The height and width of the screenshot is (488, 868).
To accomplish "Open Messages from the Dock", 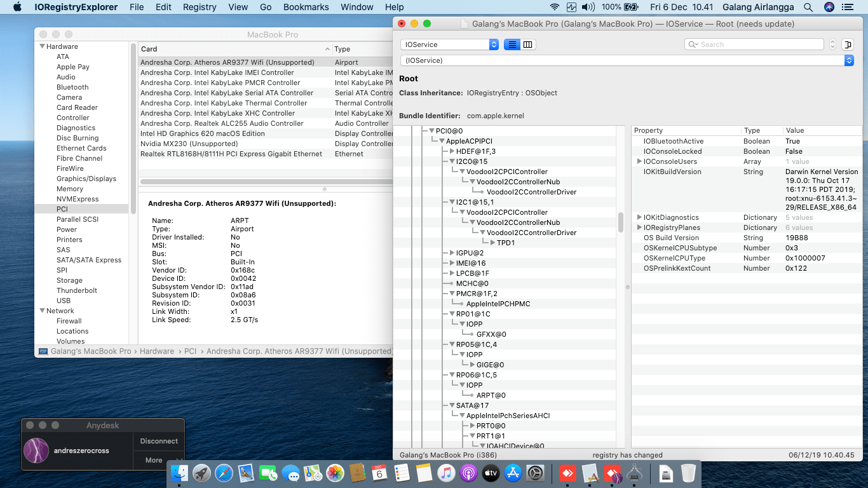I will pyautogui.click(x=291, y=473).
